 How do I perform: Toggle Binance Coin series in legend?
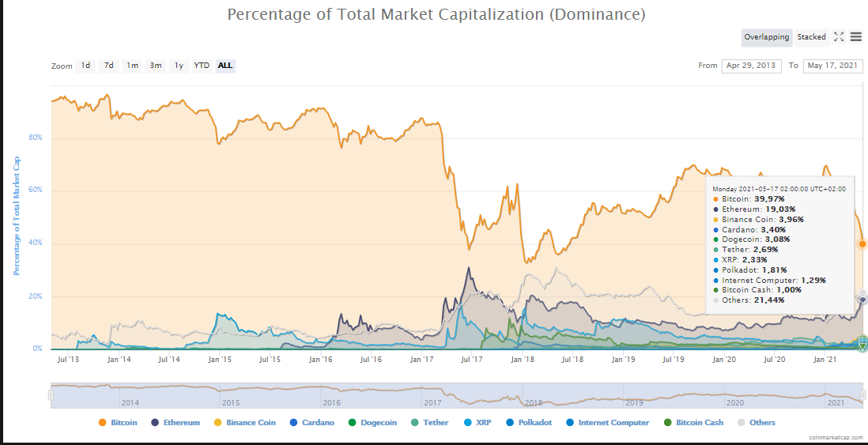tap(244, 422)
